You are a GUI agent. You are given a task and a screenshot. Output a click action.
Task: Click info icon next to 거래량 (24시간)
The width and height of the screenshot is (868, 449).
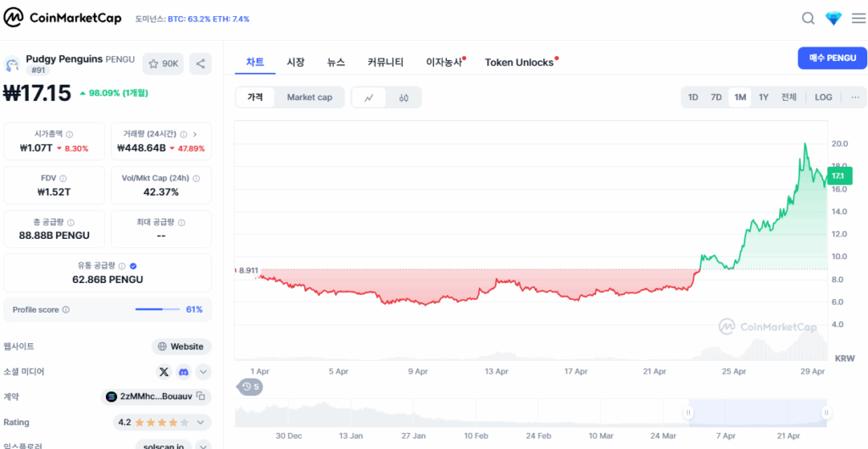(x=183, y=134)
